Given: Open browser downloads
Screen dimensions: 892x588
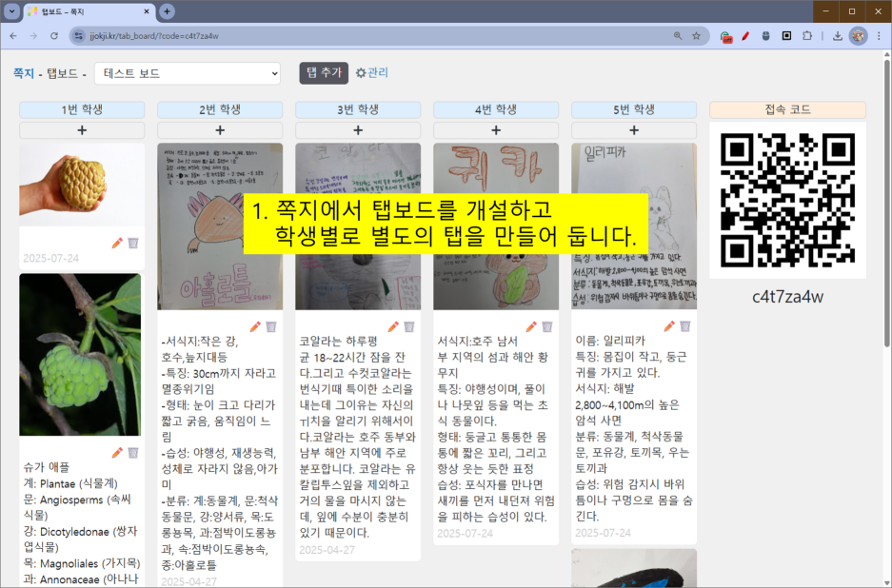Looking at the screenshot, I should click(x=838, y=36).
